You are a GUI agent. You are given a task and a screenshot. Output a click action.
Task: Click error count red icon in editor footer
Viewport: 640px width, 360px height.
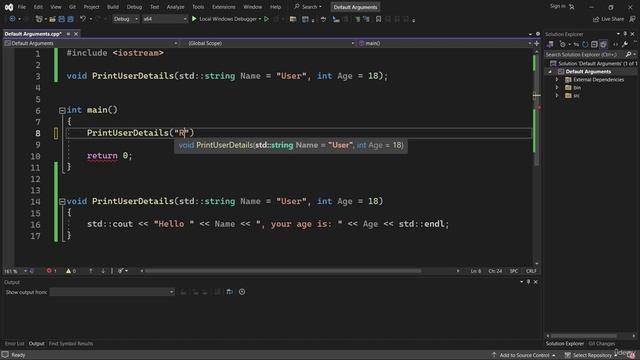tap(49, 271)
